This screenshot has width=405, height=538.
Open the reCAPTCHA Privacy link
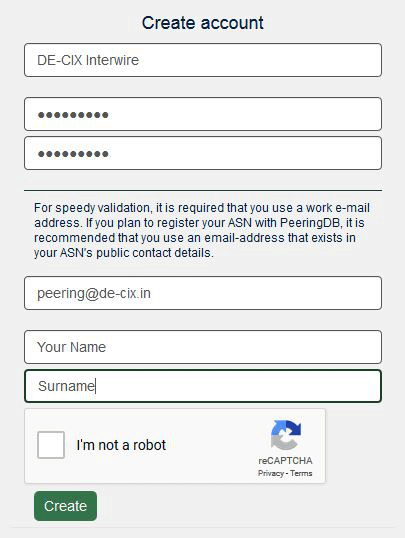[x=271, y=473]
